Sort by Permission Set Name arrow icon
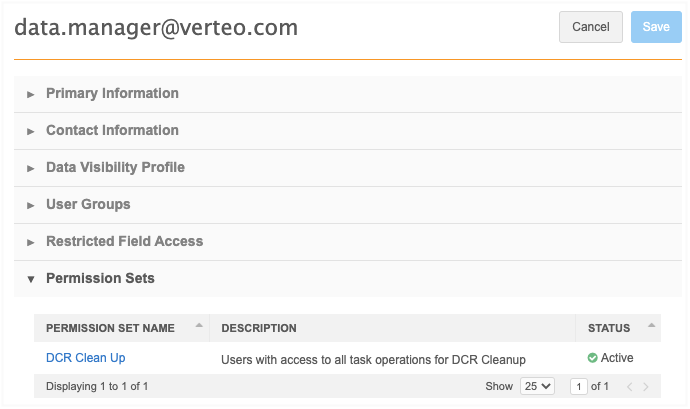Screen dimensions: 690x409 [198, 326]
